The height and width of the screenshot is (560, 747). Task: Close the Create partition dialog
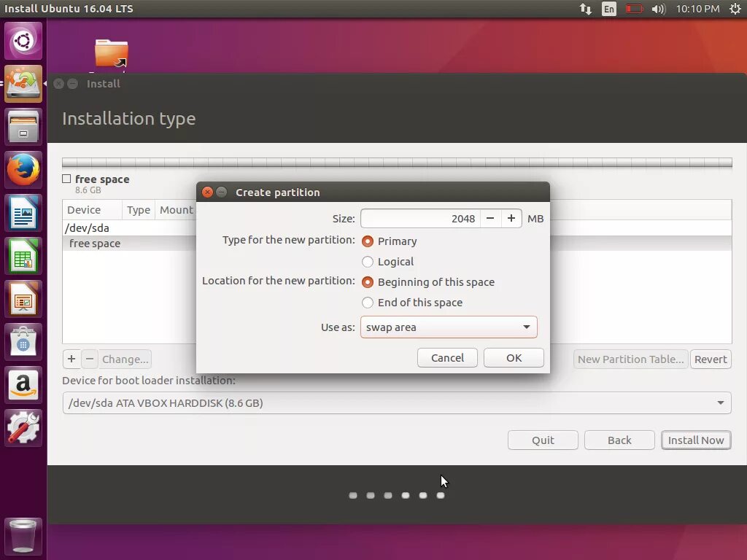[207, 192]
